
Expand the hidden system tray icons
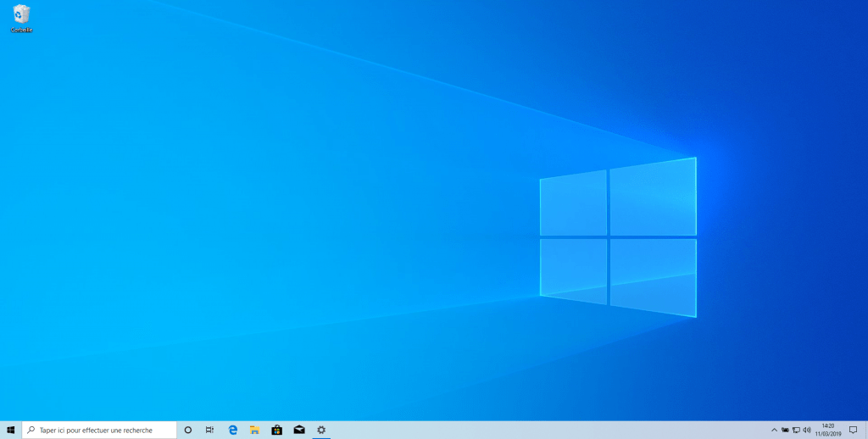point(774,431)
